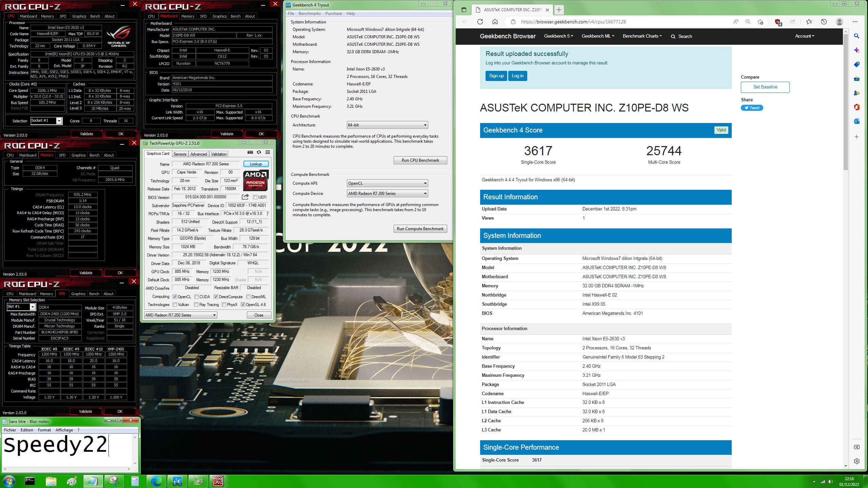Click Run CPU Benchmark button
Viewport: 868px width, 488px height.
420,160
